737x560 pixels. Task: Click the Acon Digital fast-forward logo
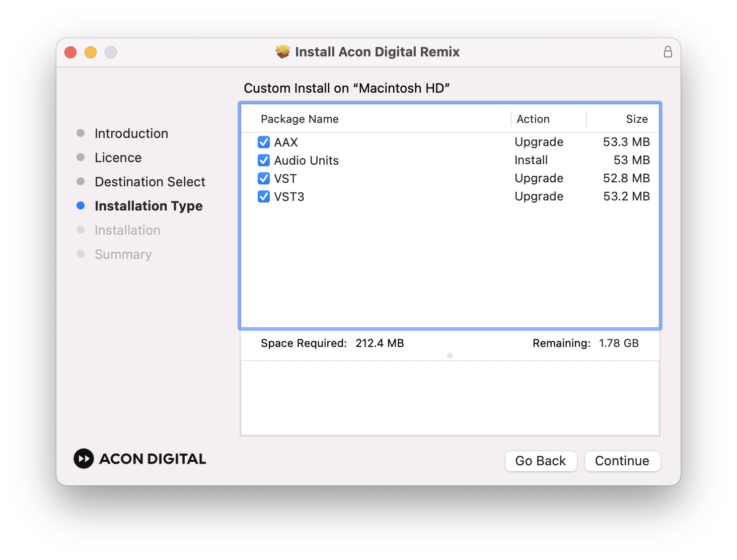pyautogui.click(x=84, y=459)
